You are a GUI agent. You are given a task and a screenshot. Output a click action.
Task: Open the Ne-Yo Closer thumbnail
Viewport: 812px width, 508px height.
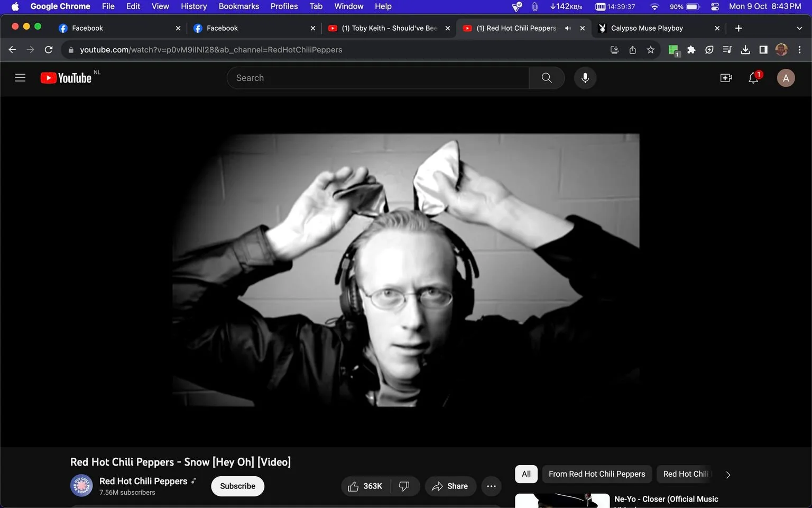(x=562, y=501)
